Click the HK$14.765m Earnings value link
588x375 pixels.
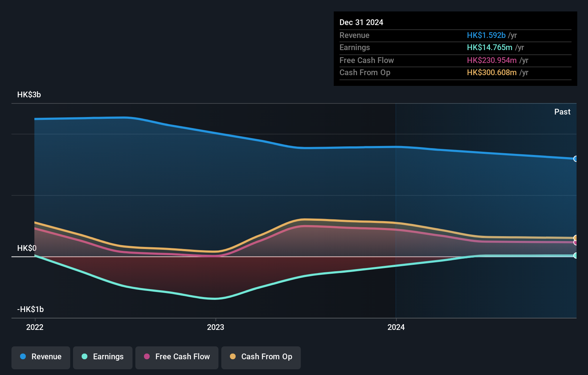click(490, 47)
